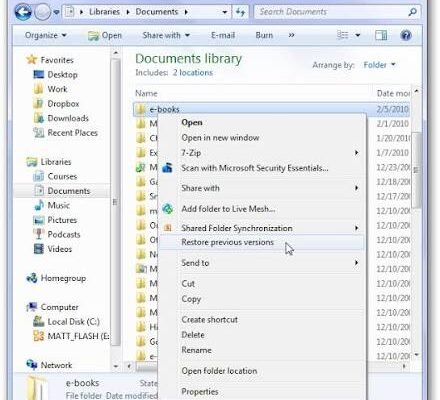The height and width of the screenshot is (400, 440).
Task: Open the Help question mark icon
Action: (x=406, y=35)
